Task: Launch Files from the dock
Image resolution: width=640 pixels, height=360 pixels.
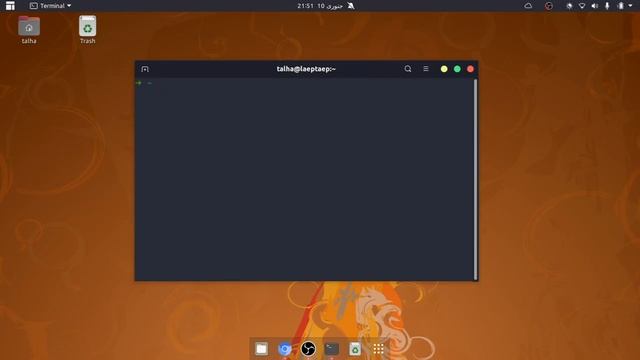Action: 261,349
